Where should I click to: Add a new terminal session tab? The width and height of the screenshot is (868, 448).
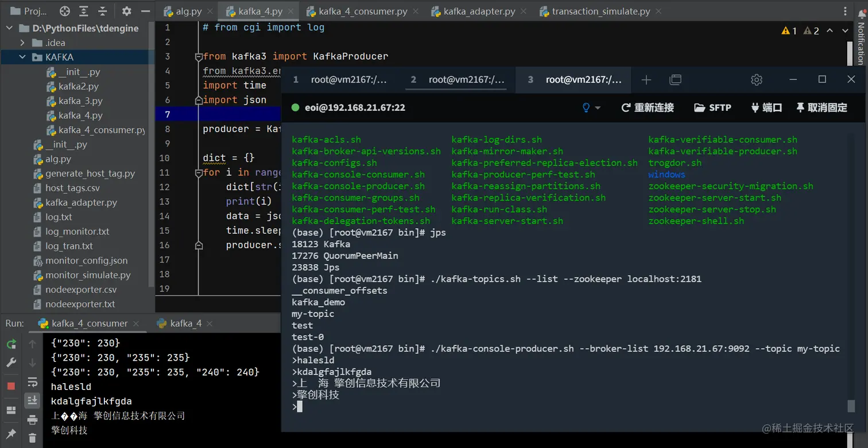646,80
